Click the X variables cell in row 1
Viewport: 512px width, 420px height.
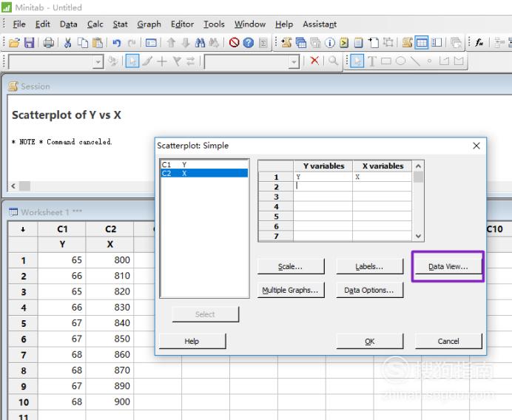(x=382, y=177)
